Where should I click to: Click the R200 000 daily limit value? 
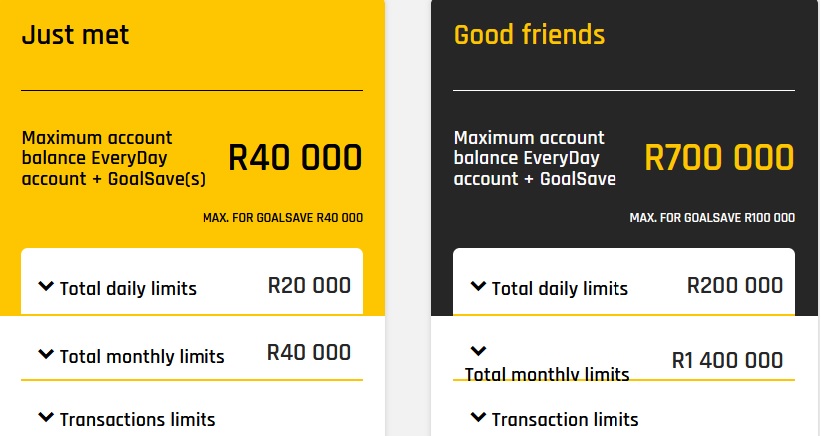tap(735, 285)
